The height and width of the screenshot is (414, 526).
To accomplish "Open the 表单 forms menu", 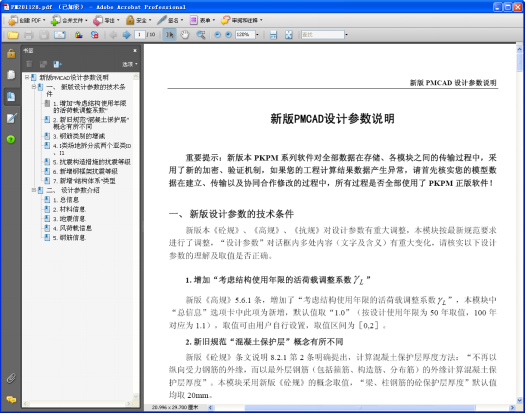I will [202, 20].
